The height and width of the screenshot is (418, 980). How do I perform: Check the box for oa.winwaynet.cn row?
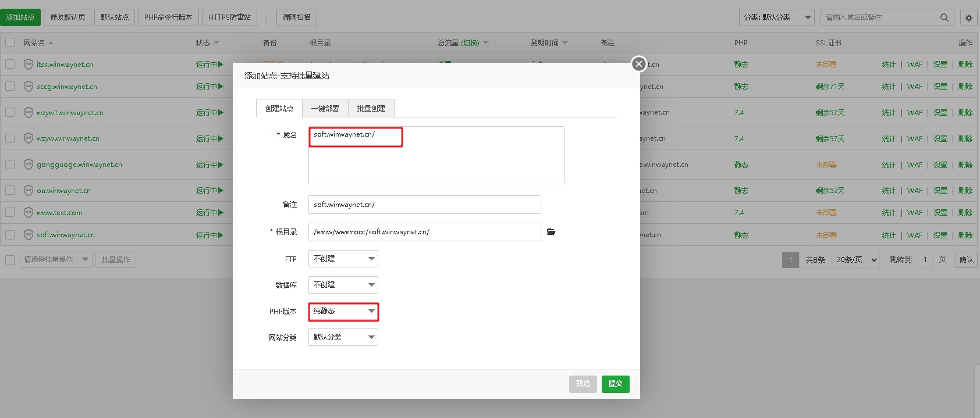click(x=10, y=190)
